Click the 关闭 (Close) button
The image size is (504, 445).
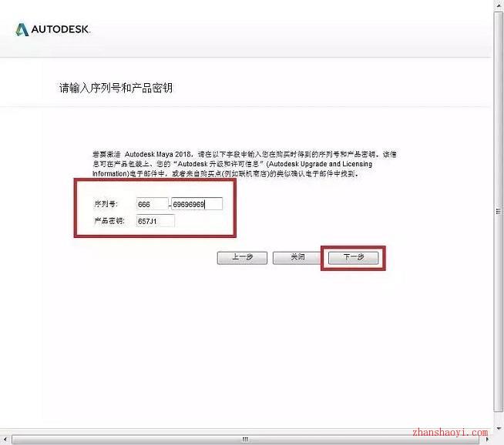(x=297, y=258)
